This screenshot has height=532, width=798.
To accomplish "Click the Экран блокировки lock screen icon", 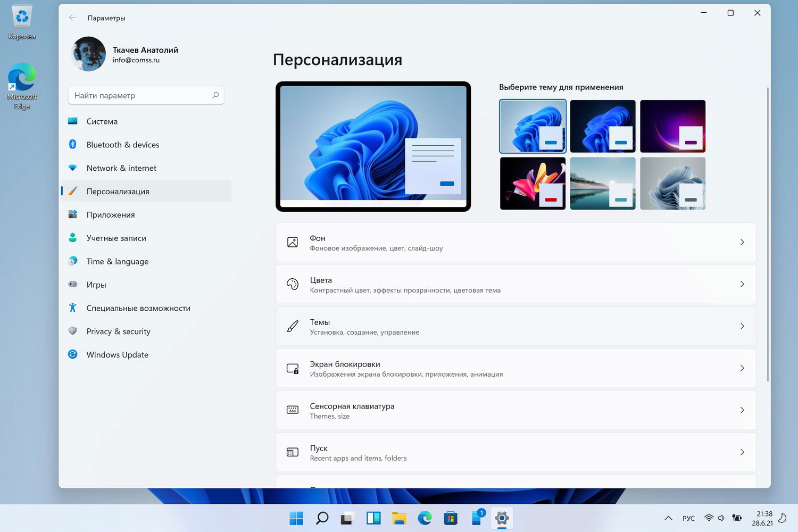I will click(293, 368).
